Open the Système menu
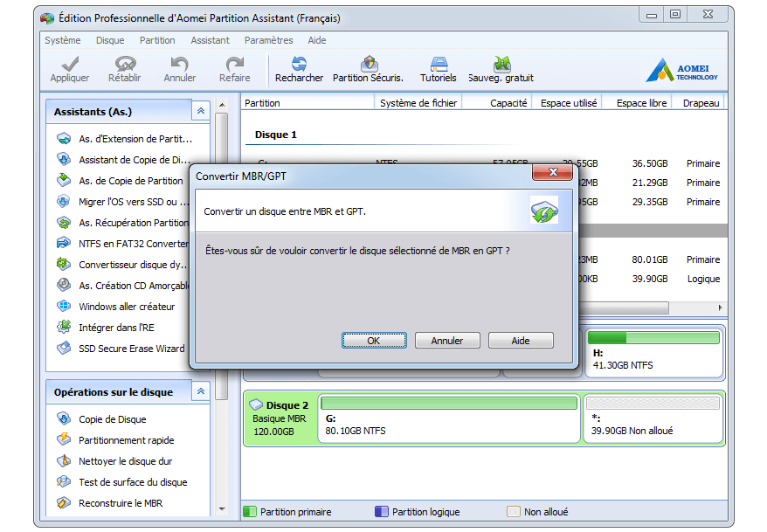The height and width of the screenshot is (532, 767). 62,40
